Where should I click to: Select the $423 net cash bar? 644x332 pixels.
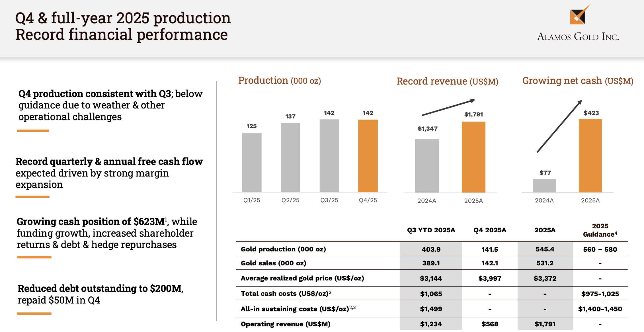pyautogui.click(x=590, y=155)
